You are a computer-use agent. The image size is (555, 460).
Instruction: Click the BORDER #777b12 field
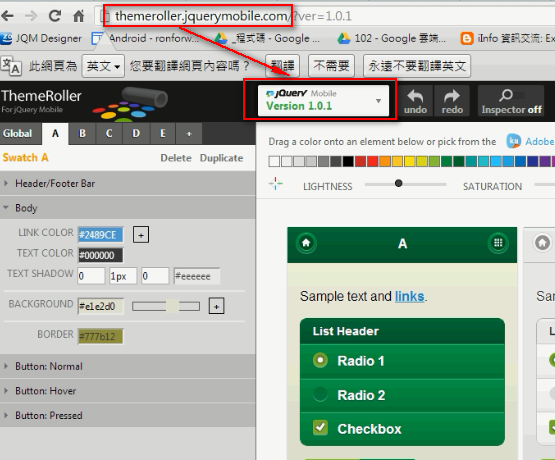pyautogui.click(x=101, y=336)
